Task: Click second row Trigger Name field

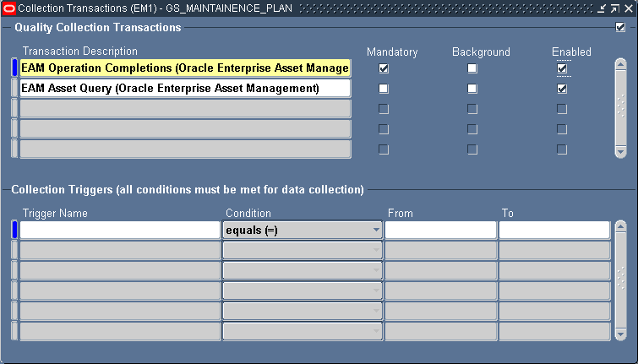Action: point(120,251)
